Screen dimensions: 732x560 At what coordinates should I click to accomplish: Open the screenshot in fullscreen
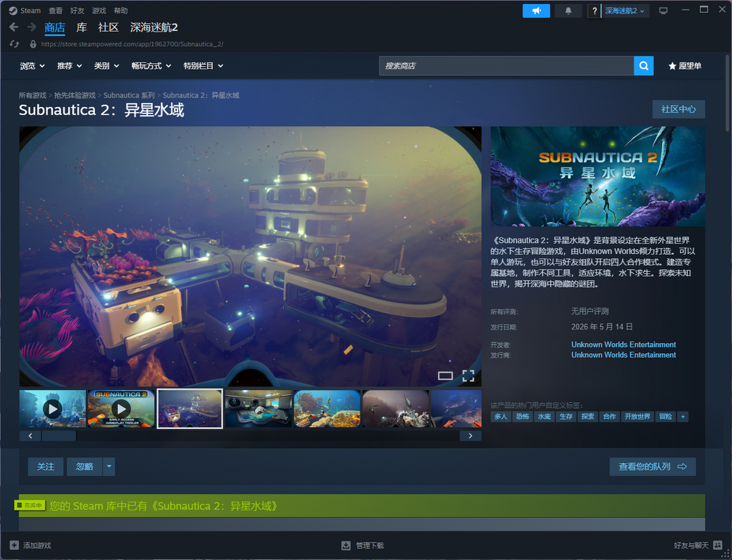[468, 376]
